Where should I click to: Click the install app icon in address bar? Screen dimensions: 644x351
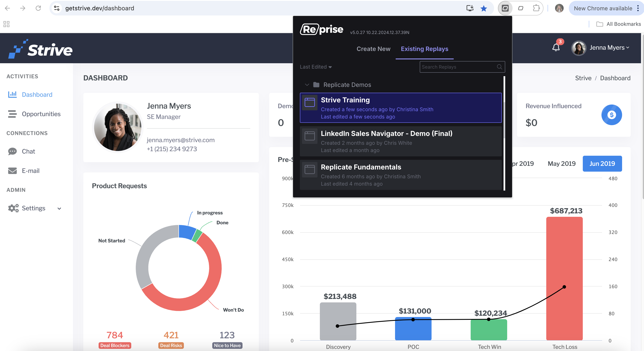point(470,8)
